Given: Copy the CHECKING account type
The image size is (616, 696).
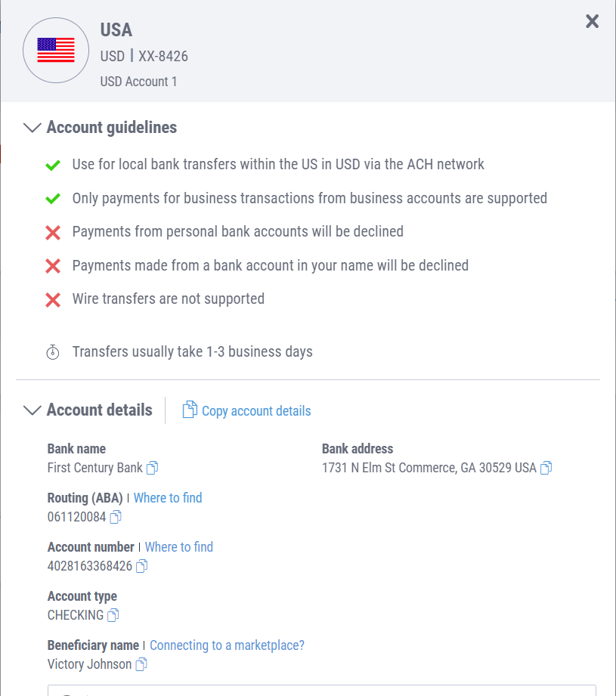Looking at the screenshot, I should coord(113,615).
